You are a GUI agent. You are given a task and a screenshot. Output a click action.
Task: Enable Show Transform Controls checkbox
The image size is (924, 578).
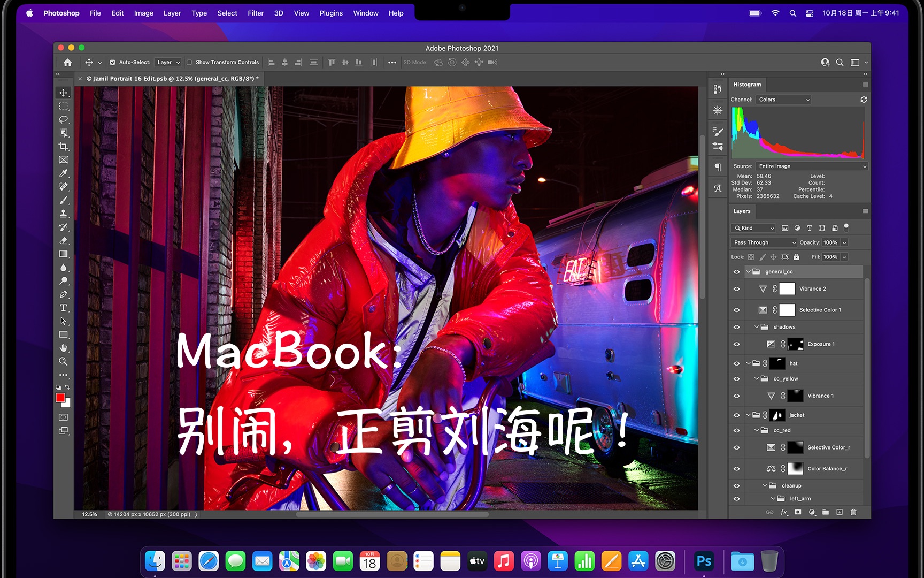189,62
